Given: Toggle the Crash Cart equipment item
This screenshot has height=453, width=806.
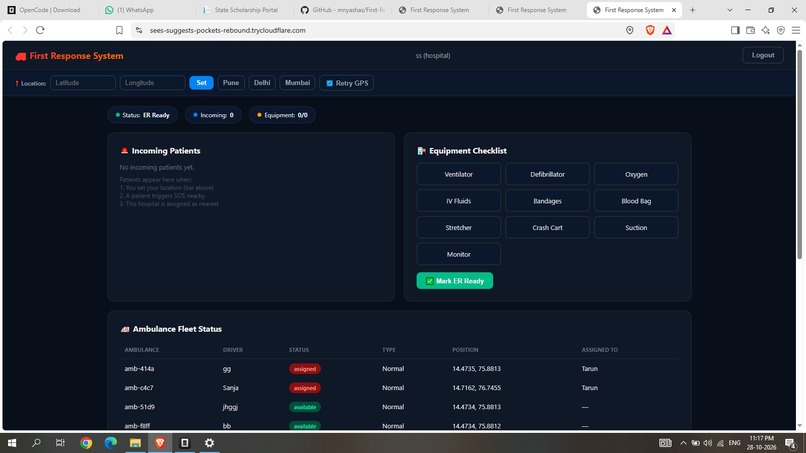Looking at the screenshot, I should coord(547,228).
